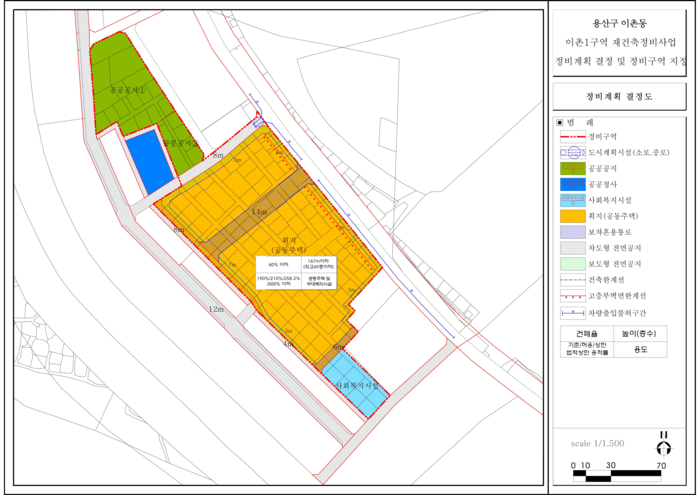The image size is (700, 495).
Task: Click the white info table on the orange block
Action: point(299,272)
